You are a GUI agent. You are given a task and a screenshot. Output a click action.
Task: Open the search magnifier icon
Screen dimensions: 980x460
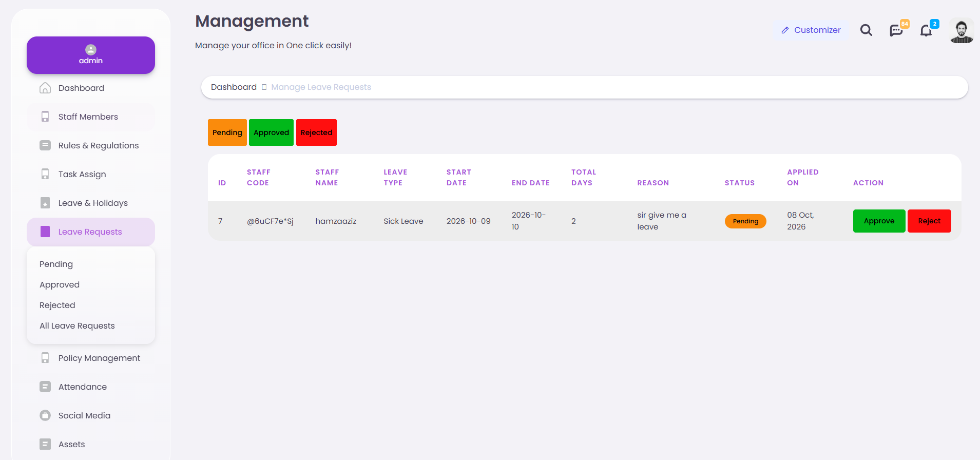point(866,30)
